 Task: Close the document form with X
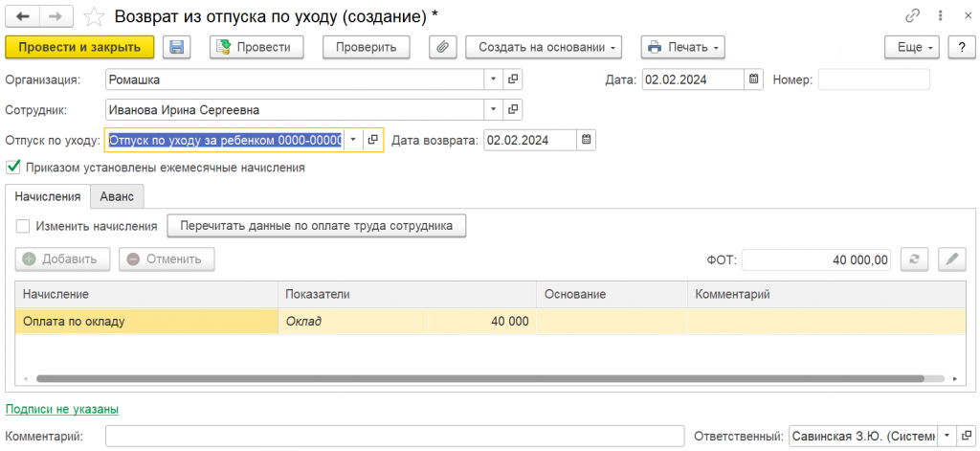[x=967, y=16]
